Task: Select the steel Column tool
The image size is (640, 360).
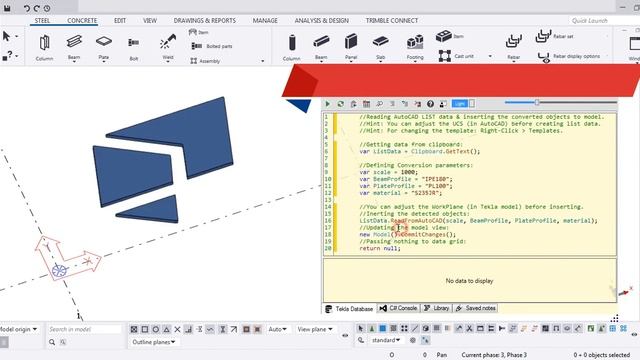Action: pyautogui.click(x=44, y=47)
